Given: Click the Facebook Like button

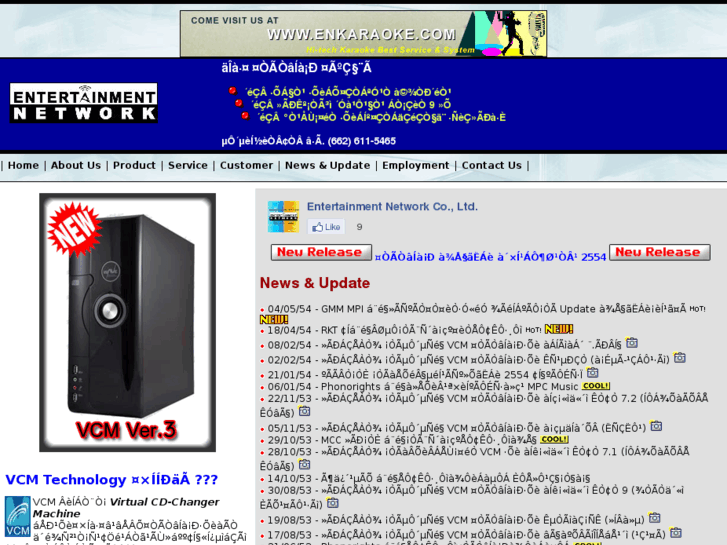Looking at the screenshot, I should [326, 227].
